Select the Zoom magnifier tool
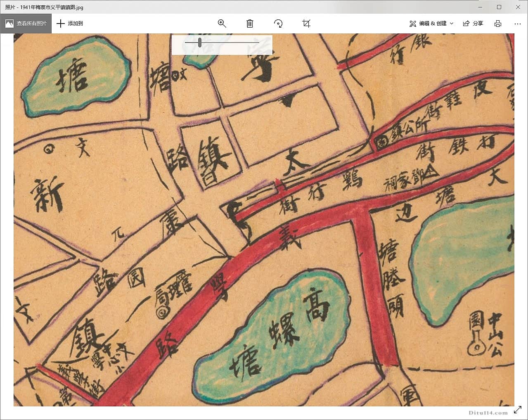 [222, 24]
